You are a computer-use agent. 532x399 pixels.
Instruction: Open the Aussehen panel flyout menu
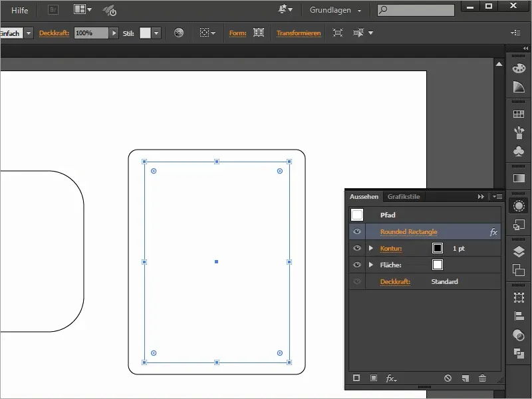(497, 196)
